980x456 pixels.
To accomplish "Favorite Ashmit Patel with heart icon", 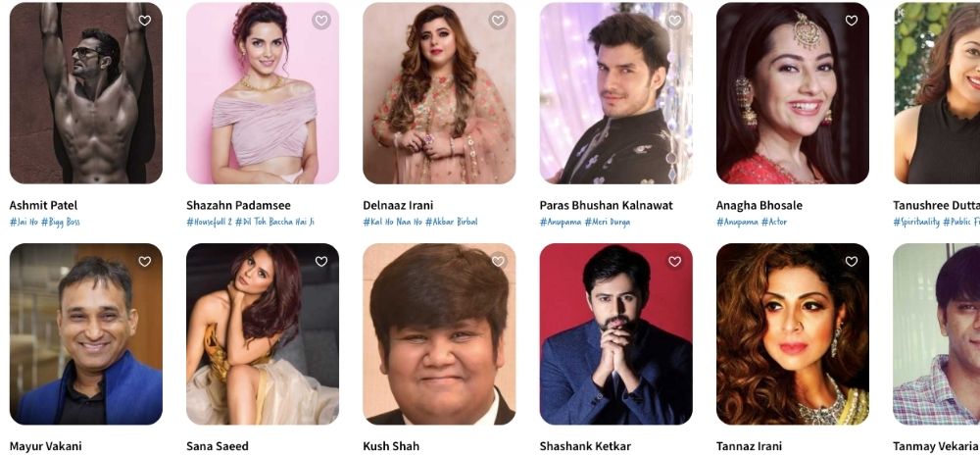I will (x=144, y=21).
